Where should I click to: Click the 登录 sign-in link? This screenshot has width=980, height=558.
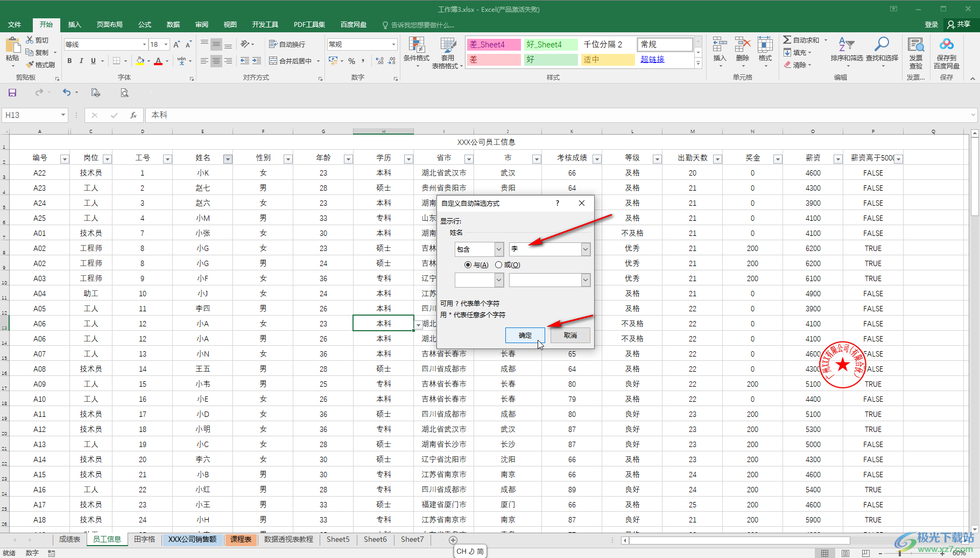click(x=932, y=25)
